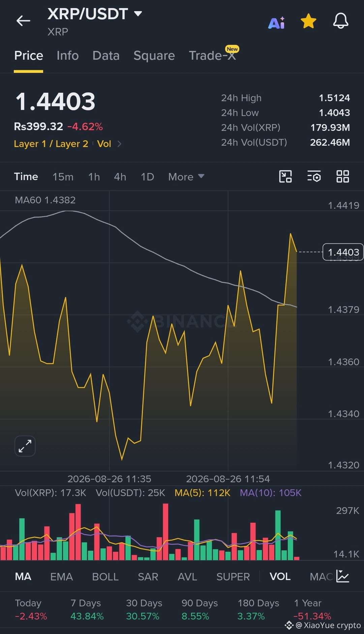Open the indicators chart icon
This screenshot has width=364, height=634.
pyautogui.click(x=343, y=576)
